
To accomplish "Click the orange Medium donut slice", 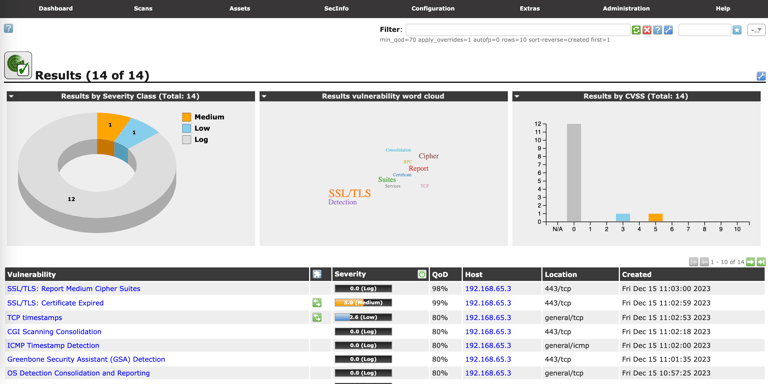I will pos(112,127).
